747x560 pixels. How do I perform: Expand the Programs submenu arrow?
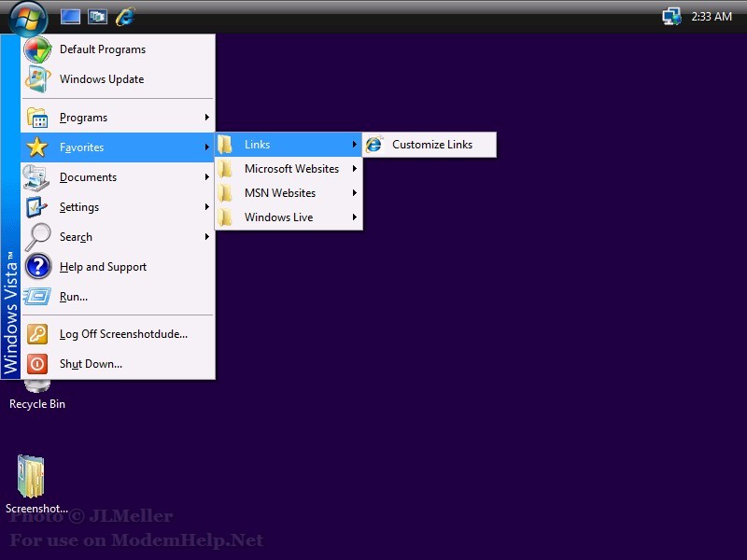[206, 118]
